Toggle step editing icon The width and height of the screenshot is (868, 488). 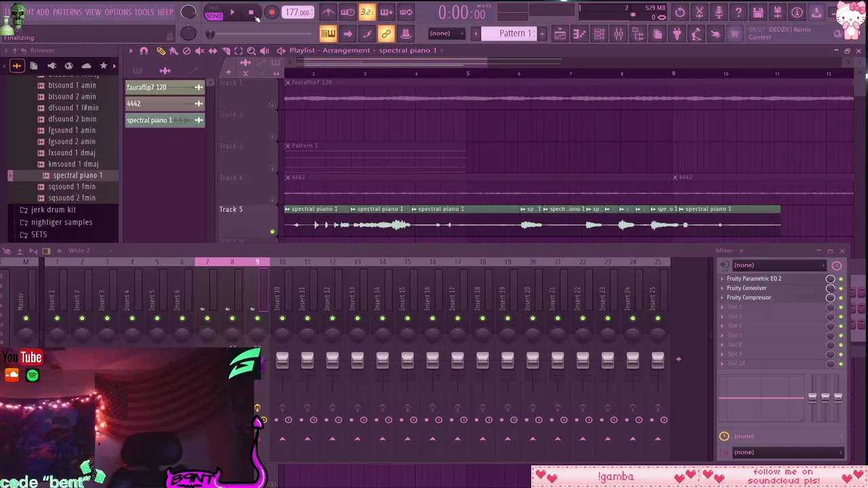point(367,34)
